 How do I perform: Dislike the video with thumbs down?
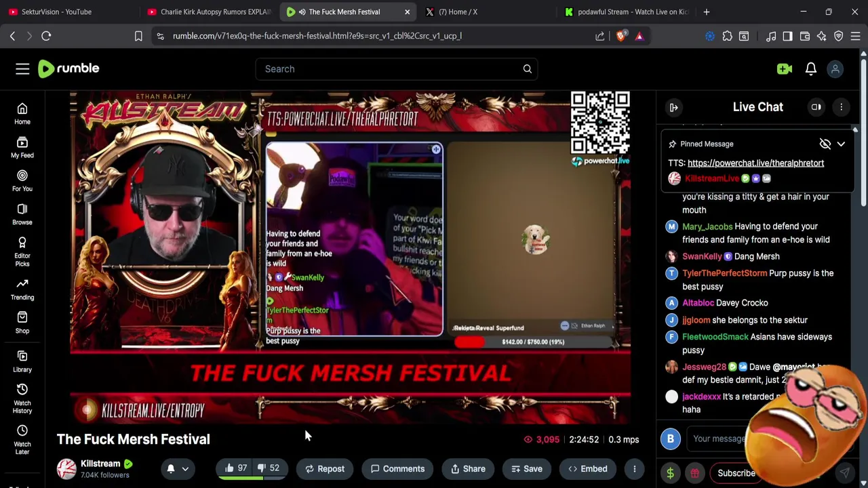(x=270, y=468)
